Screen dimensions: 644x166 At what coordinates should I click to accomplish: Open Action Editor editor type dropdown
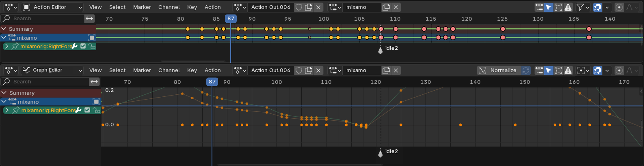click(x=11, y=7)
